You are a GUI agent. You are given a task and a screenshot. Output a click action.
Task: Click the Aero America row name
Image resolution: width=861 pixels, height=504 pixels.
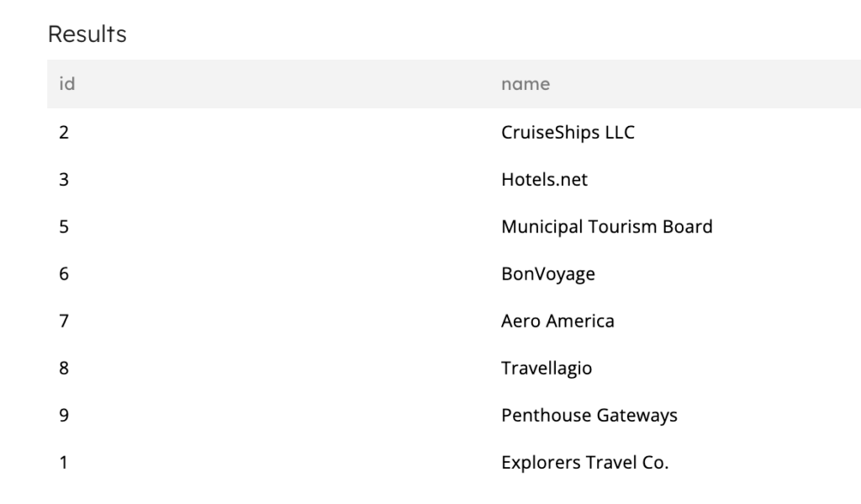pos(557,321)
